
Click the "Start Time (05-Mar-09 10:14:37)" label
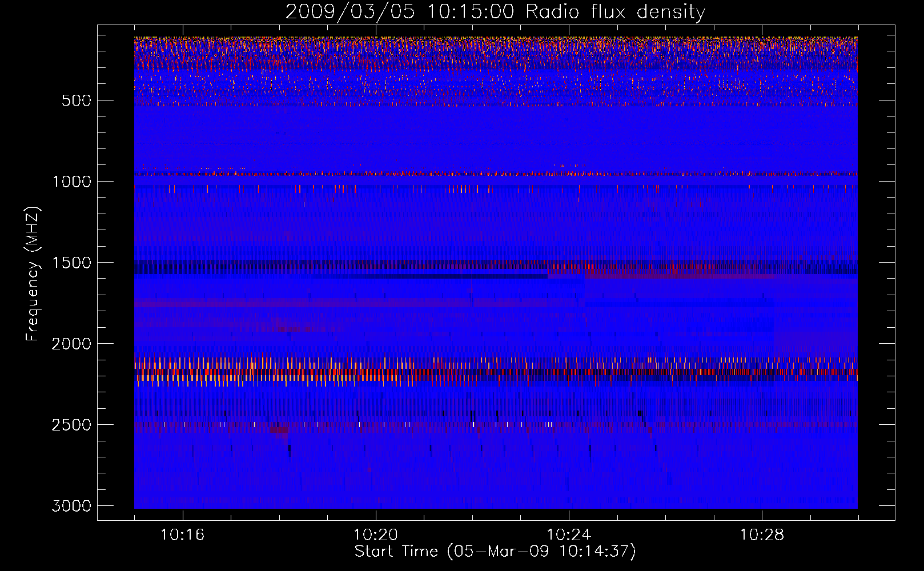pos(495,552)
